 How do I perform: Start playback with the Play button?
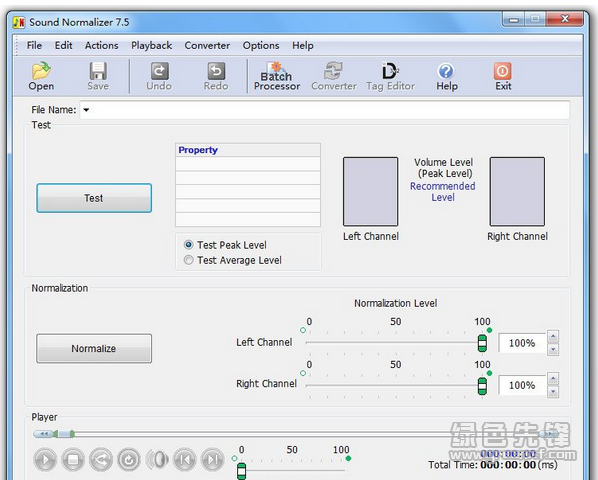tap(45, 460)
